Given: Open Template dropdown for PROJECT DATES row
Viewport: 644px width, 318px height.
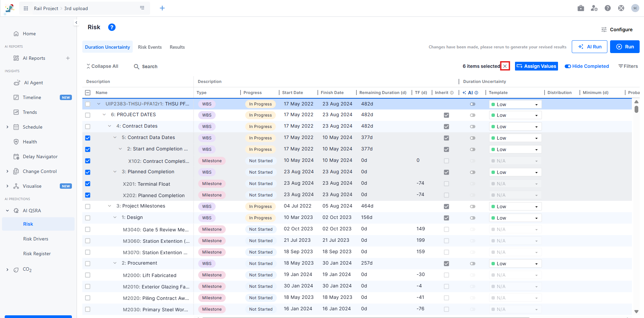Looking at the screenshot, I should coord(515,115).
